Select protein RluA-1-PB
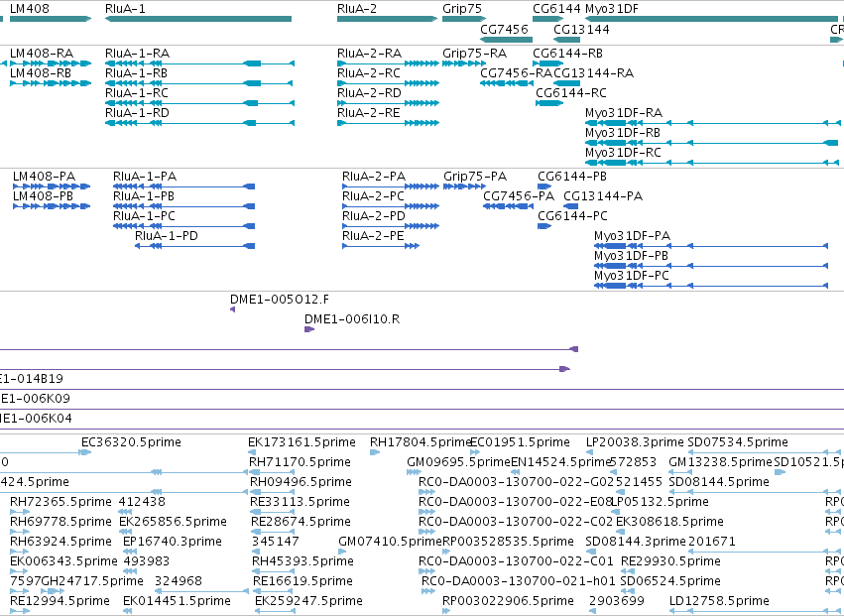844x616 pixels. pyautogui.click(x=184, y=206)
